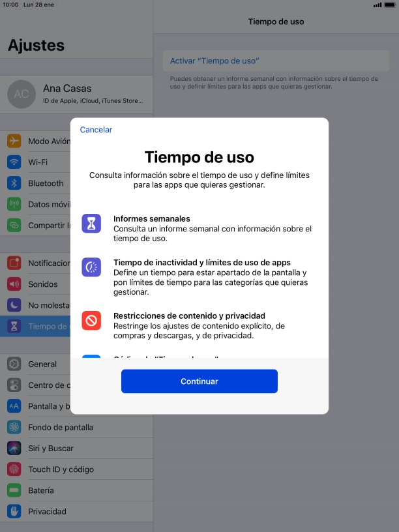Viewport: 399px width, 532px height.
Task: Click the Tiempo de inactividad clock icon
Action: [x=91, y=267]
